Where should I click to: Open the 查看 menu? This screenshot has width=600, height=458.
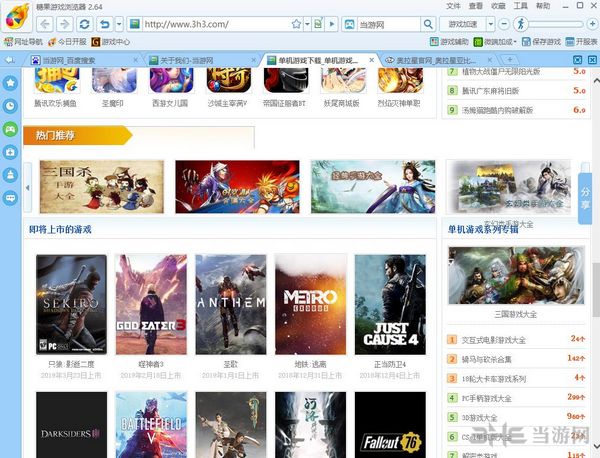pyautogui.click(x=476, y=6)
